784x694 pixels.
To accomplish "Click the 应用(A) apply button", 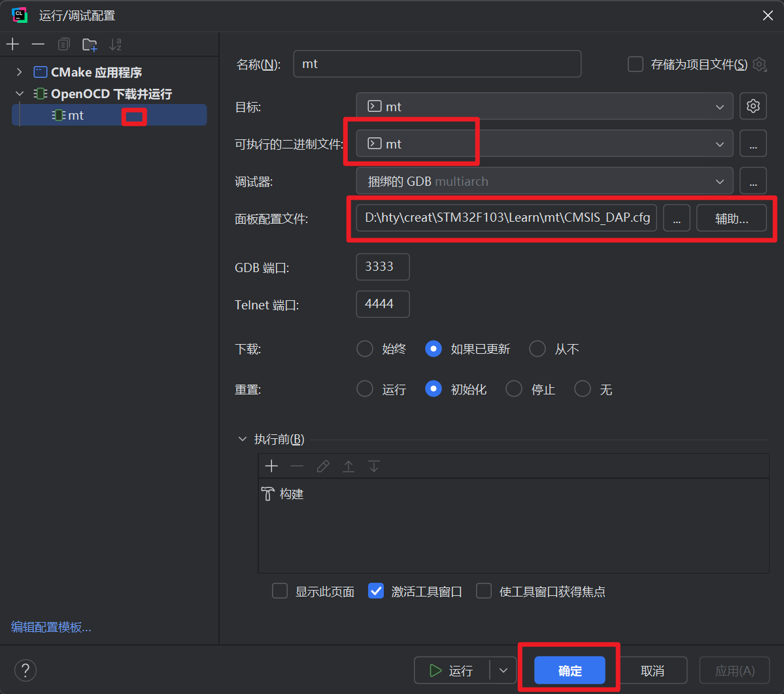I will (734, 670).
